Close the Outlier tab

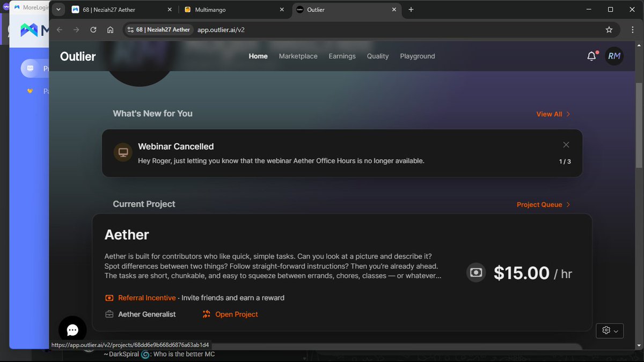pyautogui.click(x=394, y=10)
